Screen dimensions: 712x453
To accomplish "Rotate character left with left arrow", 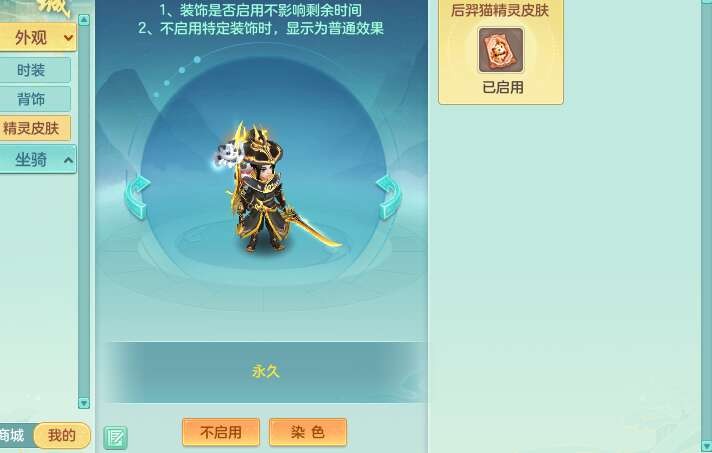I will click(137, 198).
